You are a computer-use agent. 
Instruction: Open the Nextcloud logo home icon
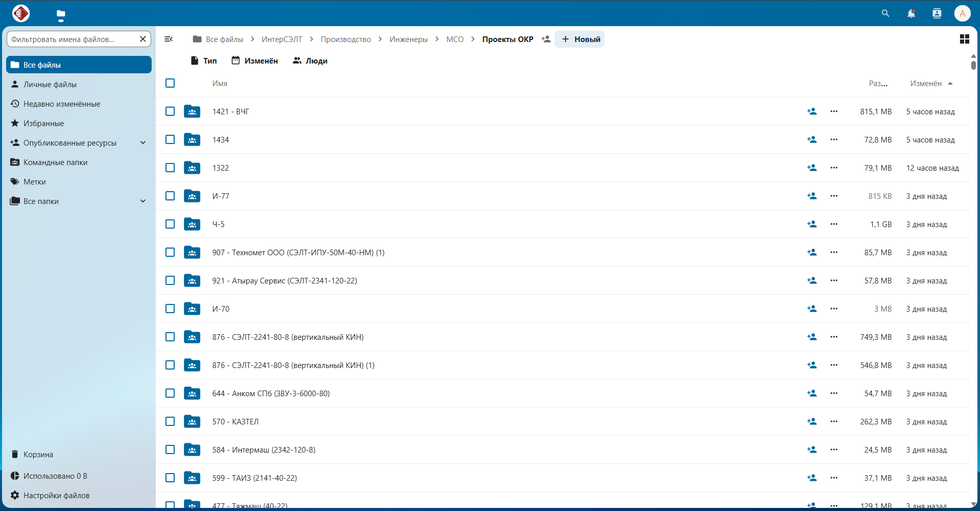(x=21, y=13)
